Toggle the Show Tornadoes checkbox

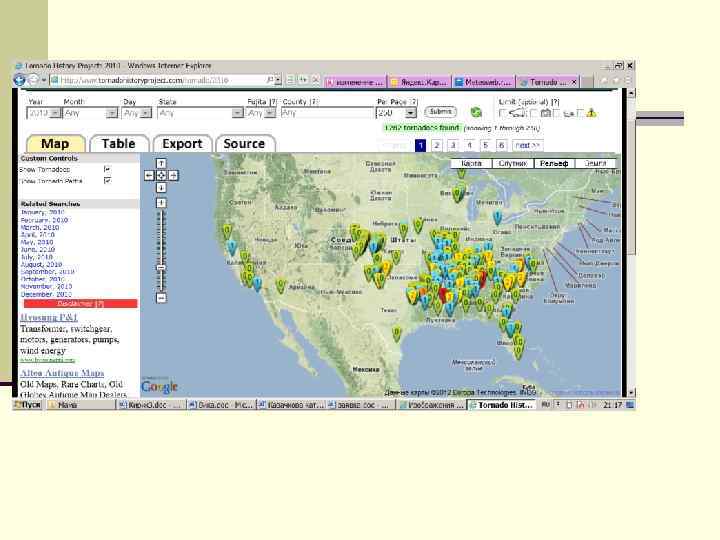click(x=107, y=169)
